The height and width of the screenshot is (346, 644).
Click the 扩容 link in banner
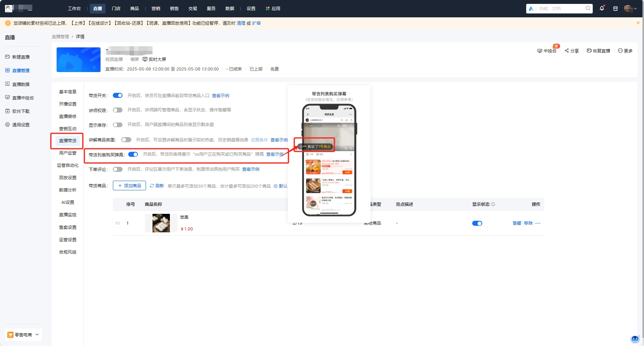[257, 24]
